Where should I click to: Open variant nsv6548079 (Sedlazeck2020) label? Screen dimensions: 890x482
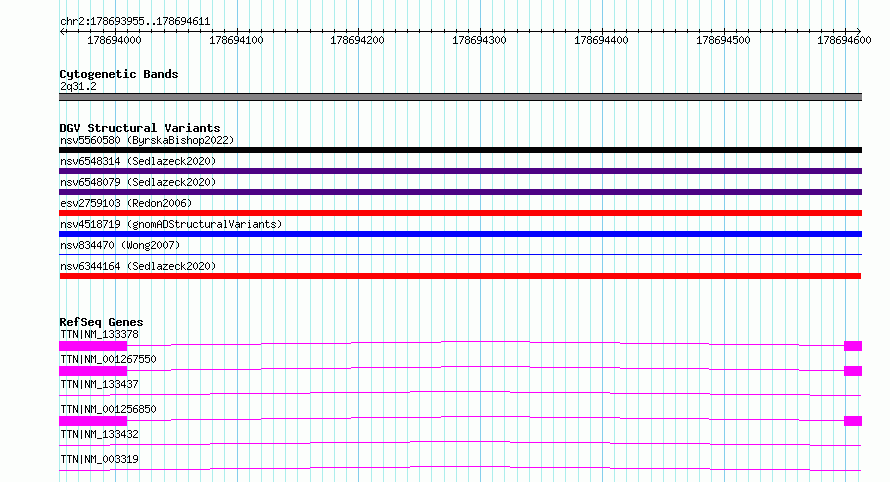(x=138, y=182)
